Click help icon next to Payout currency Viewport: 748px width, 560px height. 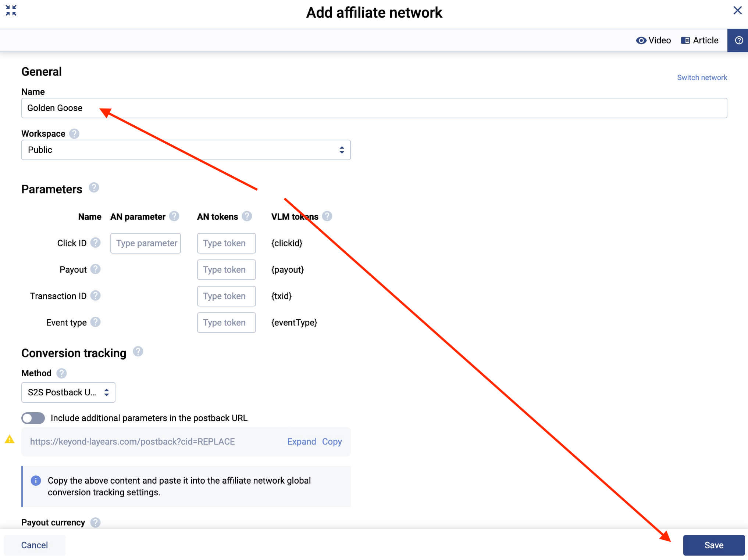(96, 523)
